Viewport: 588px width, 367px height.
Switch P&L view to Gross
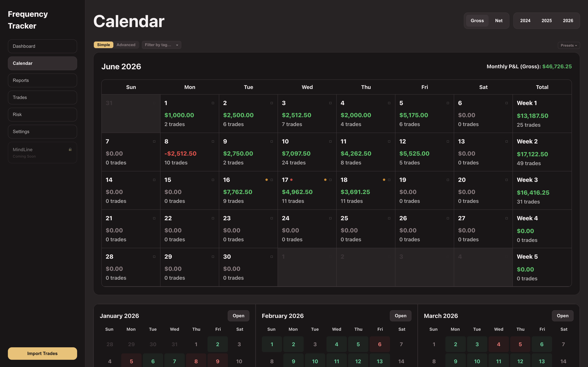(477, 21)
